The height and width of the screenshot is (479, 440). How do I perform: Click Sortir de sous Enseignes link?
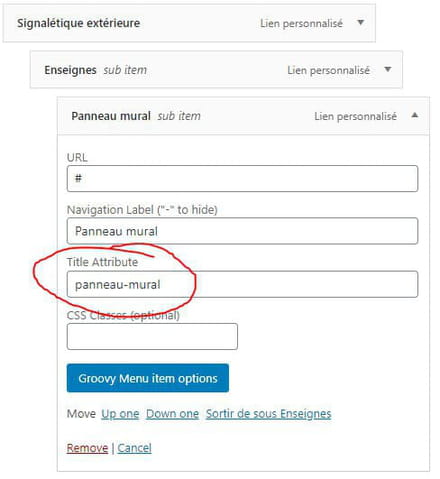click(x=268, y=414)
